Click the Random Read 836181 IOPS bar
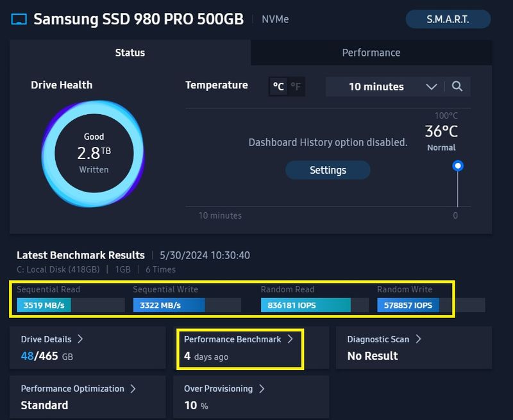513x420 pixels. coord(315,305)
